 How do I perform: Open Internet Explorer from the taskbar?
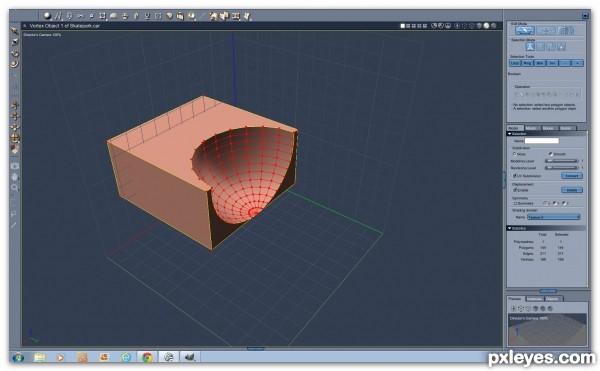pos(126,357)
